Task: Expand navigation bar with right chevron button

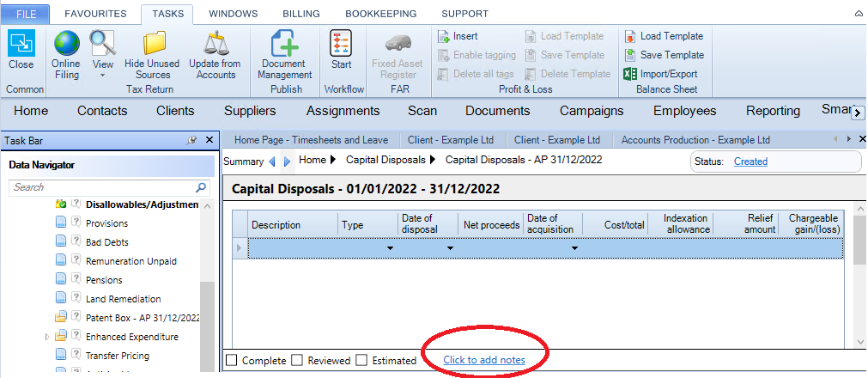Action: (857, 113)
